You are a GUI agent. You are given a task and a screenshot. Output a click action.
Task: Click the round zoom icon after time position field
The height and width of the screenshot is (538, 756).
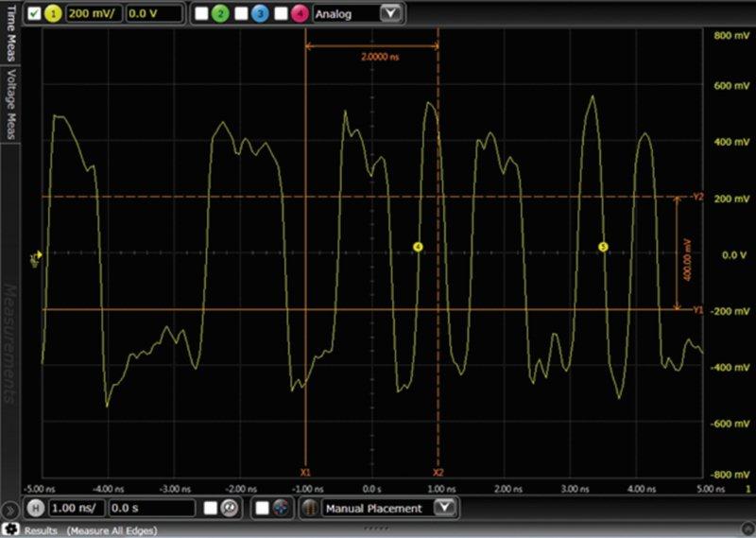[x=228, y=508]
